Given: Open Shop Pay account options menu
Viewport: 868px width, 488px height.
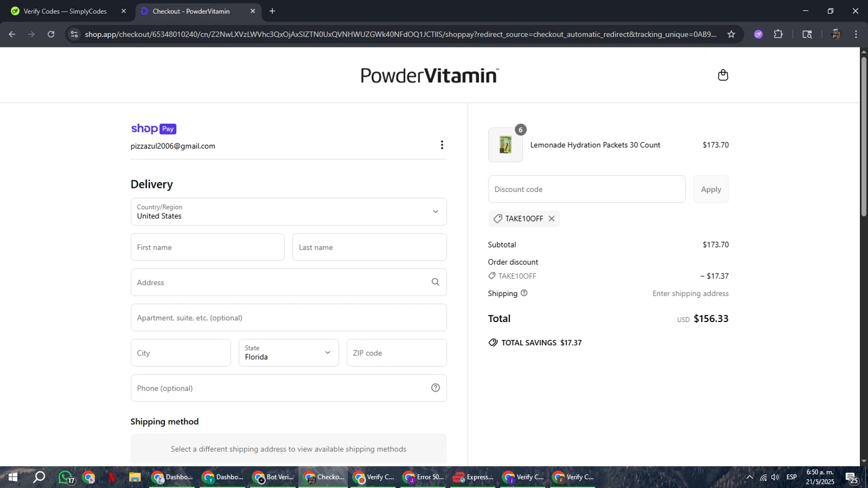Looking at the screenshot, I should pyautogui.click(x=442, y=145).
